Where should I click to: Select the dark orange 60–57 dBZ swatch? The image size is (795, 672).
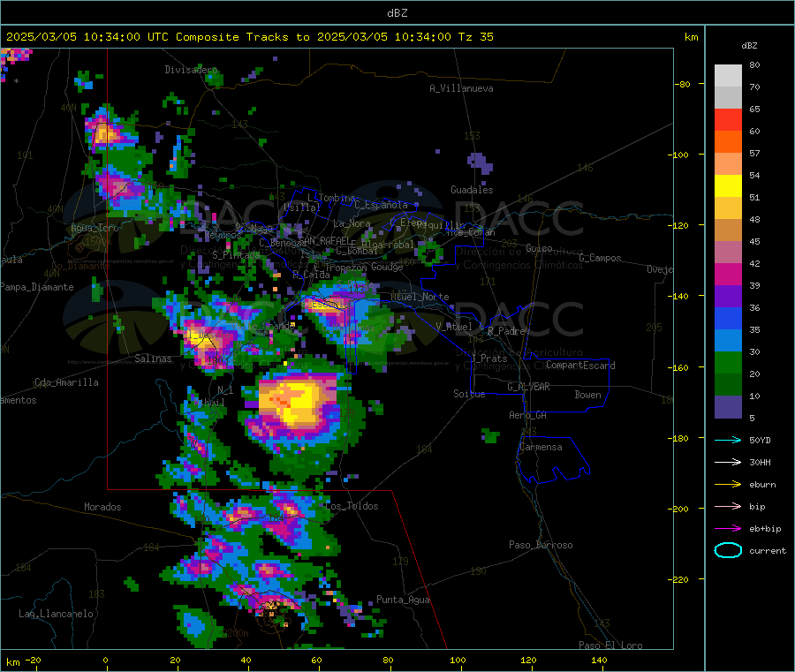point(728,142)
